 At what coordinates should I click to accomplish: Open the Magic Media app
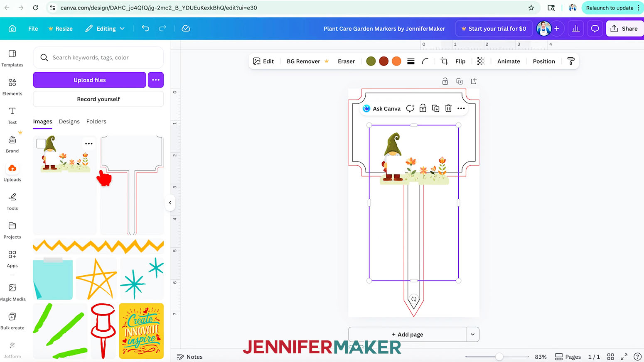point(12,292)
